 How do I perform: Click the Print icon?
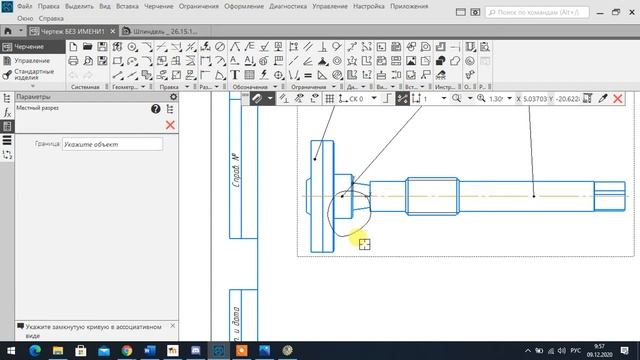pos(73,61)
